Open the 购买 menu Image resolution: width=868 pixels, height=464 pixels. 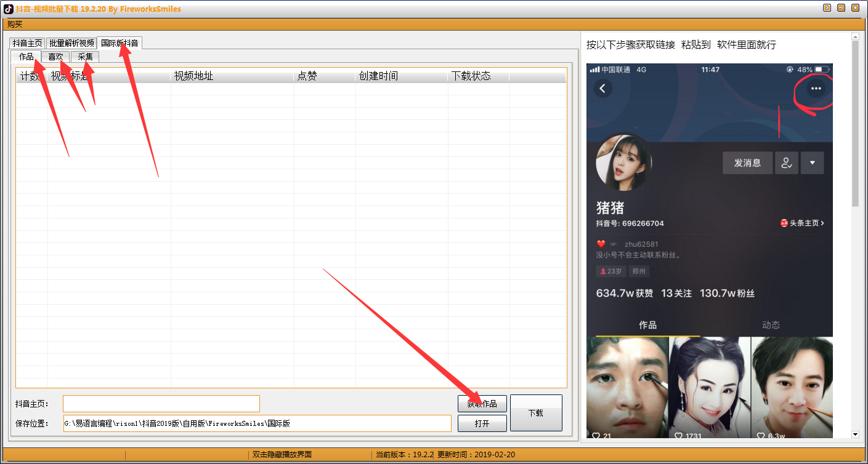tap(15, 24)
